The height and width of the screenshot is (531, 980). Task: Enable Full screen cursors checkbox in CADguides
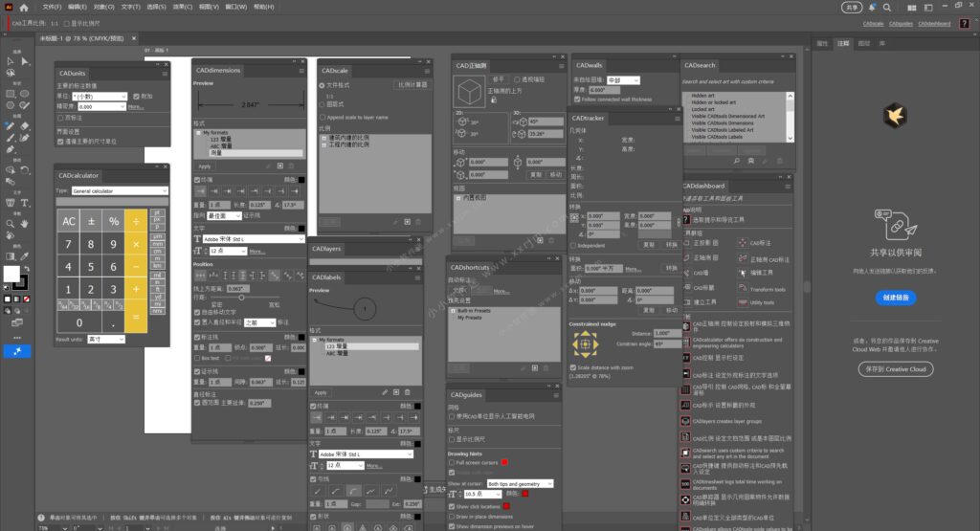point(452,463)
